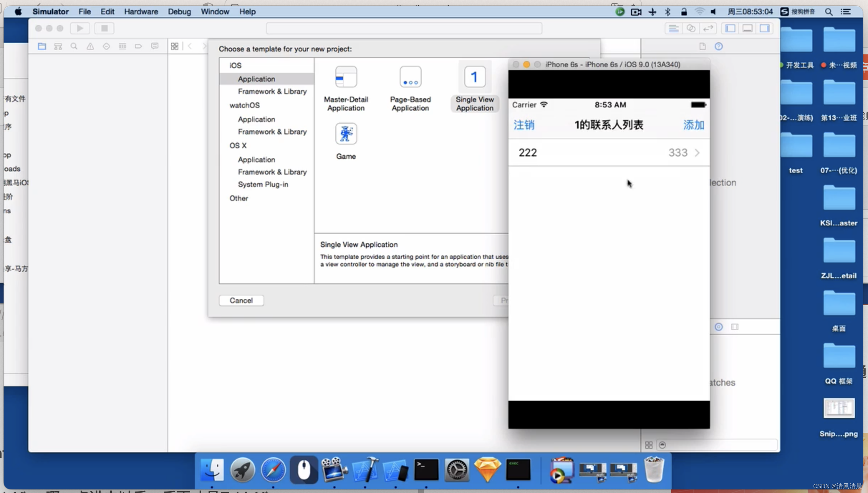Select Framework & Library under iOS
The height and width of the screenshot is (493, 868).
(272, 91)
